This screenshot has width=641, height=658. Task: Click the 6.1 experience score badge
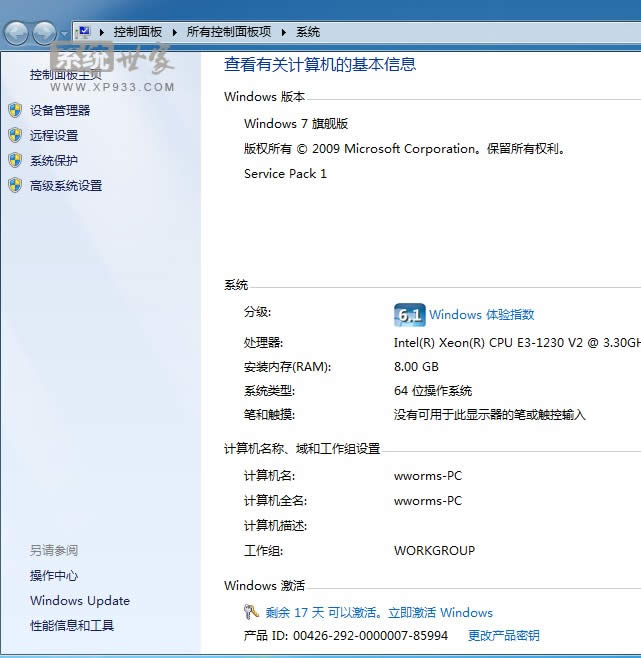click(x=409, y=314)
